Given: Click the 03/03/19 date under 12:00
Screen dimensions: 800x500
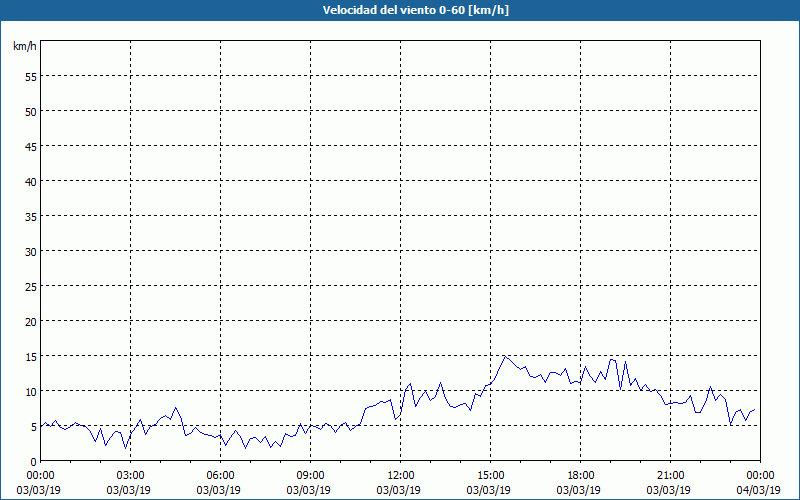Looking at the screenshot, I should click(x=398, y=490).
